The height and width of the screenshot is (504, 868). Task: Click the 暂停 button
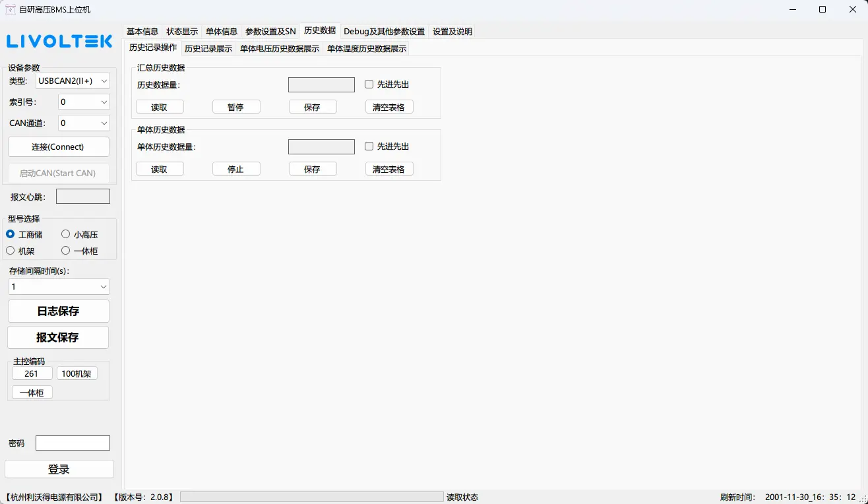236,107
